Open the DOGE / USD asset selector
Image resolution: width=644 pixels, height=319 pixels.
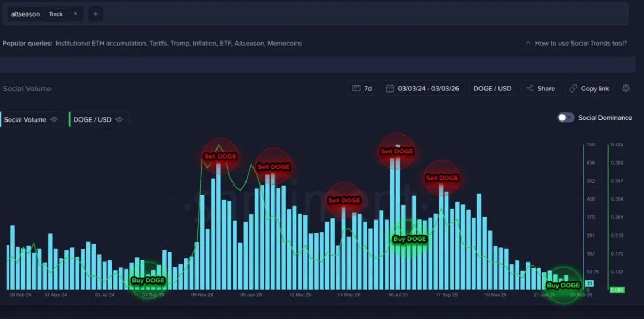[493, 88]
